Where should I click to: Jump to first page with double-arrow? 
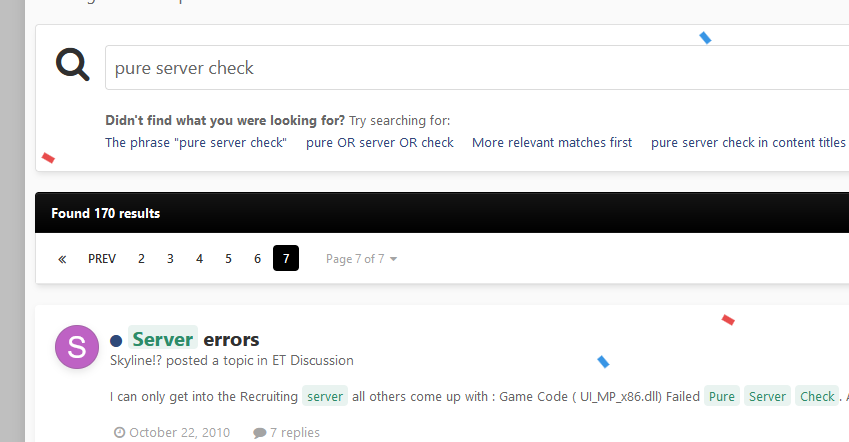(x=62, y=259)
